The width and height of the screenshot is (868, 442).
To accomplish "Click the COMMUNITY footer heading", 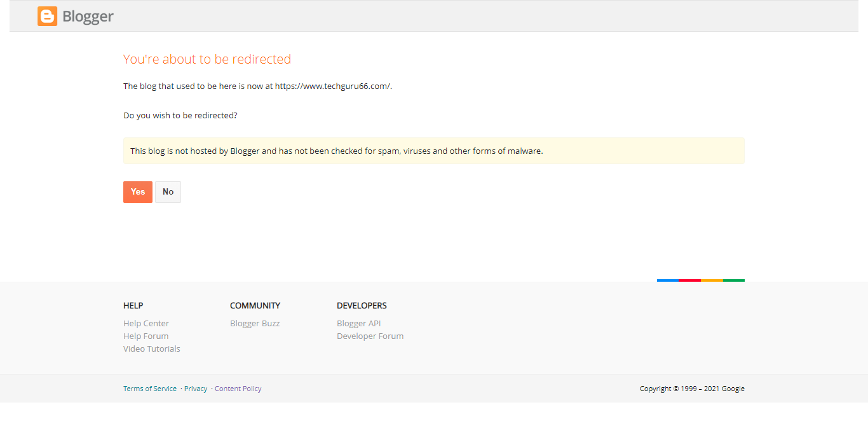I will [255, 305].
